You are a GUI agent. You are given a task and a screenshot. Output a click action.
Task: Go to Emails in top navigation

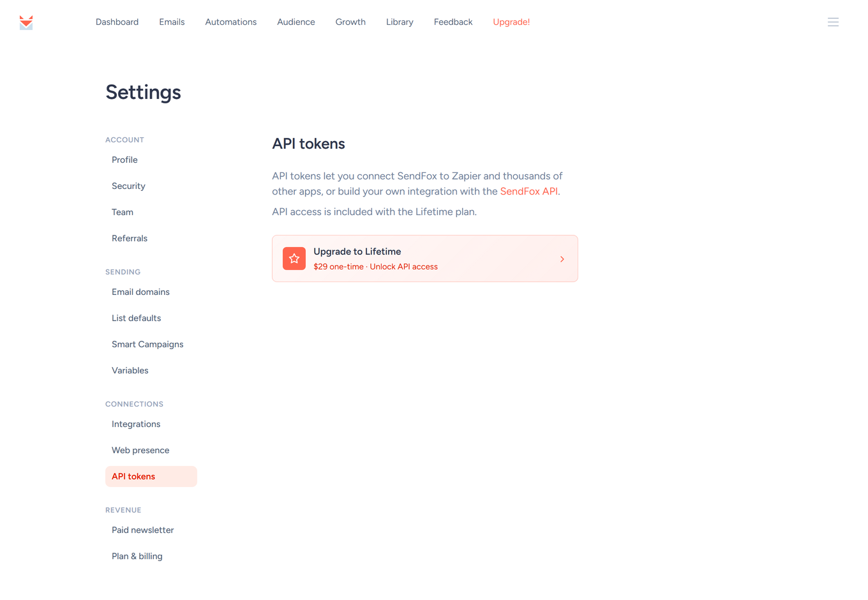point(172,22)
